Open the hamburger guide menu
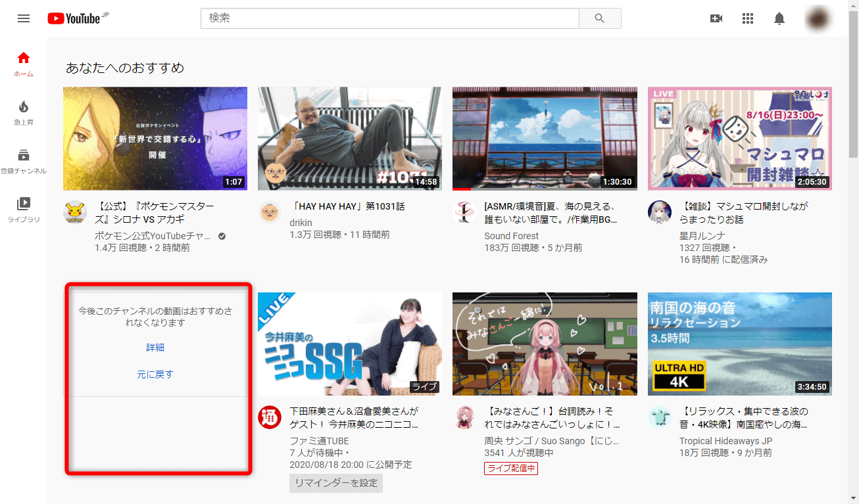Image resolution: width=859 pixels, height=504 pixels. 24,18
